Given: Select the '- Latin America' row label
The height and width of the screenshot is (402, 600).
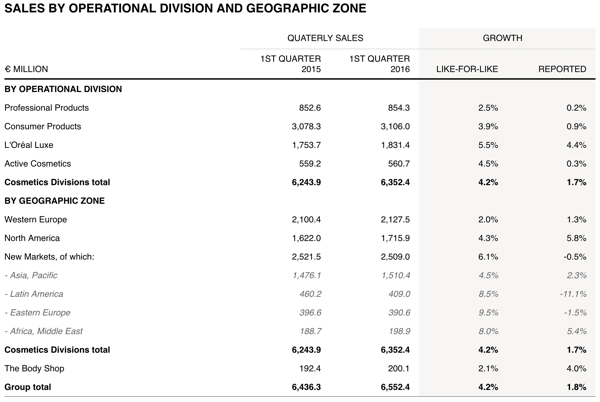Looking at the screenshot, I should (x=34, y=294).
